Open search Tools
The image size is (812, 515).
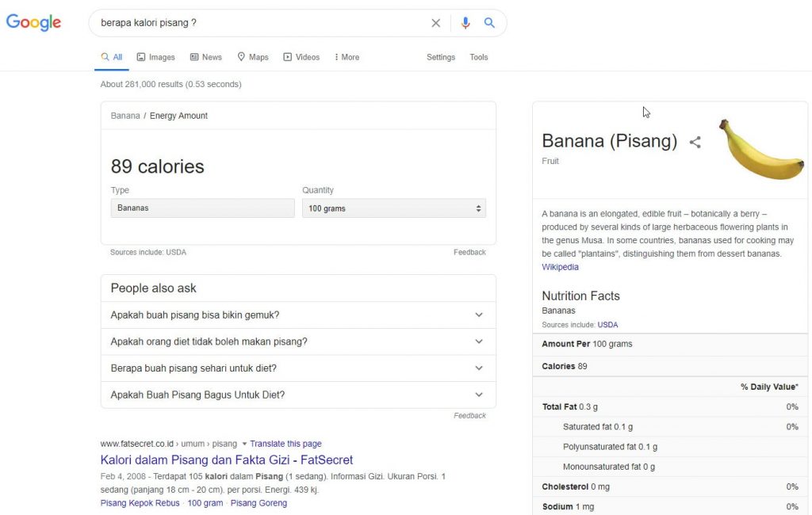point(478,57)
